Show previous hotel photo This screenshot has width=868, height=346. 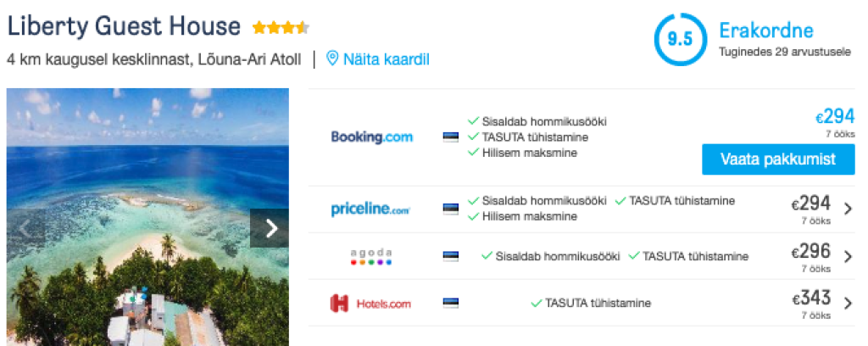(26, 227)
